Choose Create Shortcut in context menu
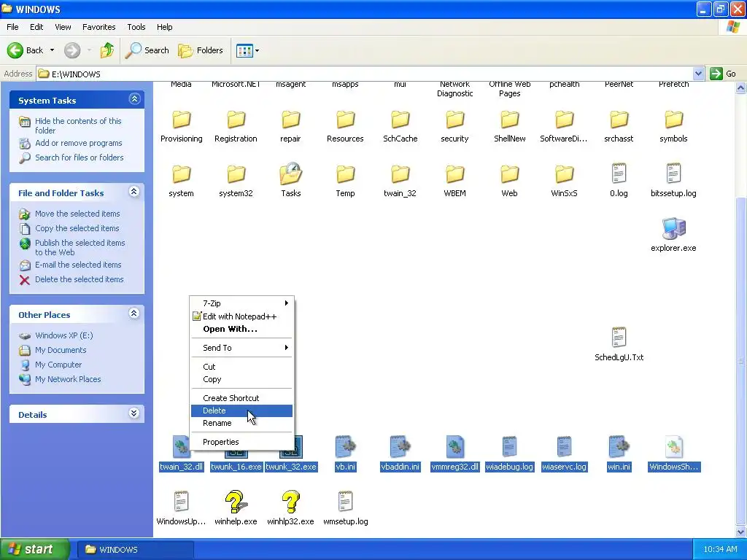This screenshot has height=560, width=747. [241, 398]
